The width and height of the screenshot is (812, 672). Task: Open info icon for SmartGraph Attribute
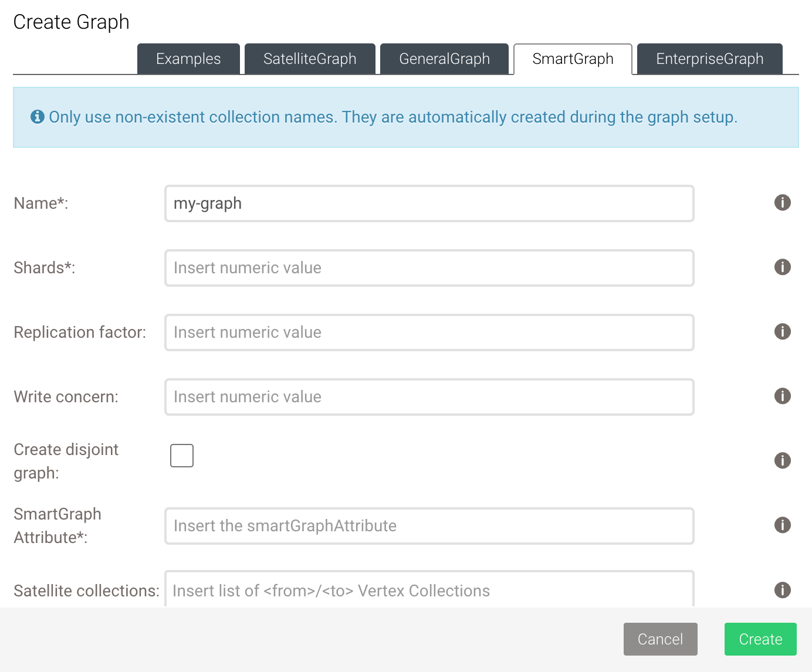782,525
